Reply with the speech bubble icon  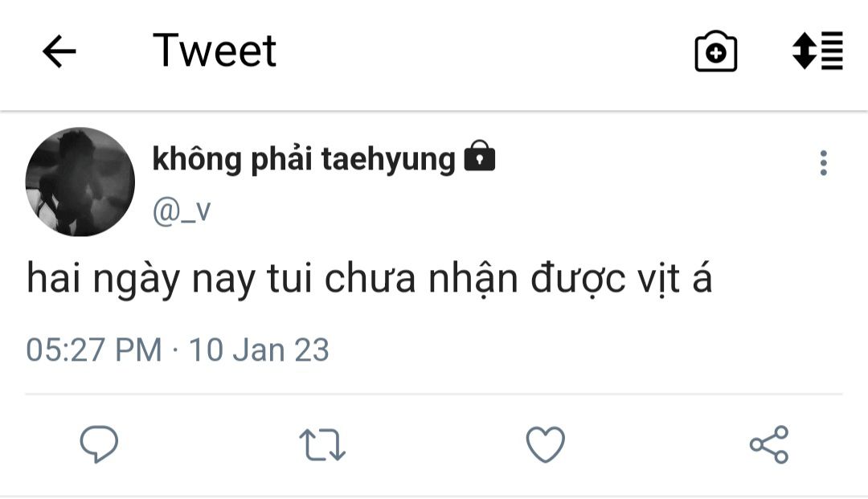click(99, 444)
